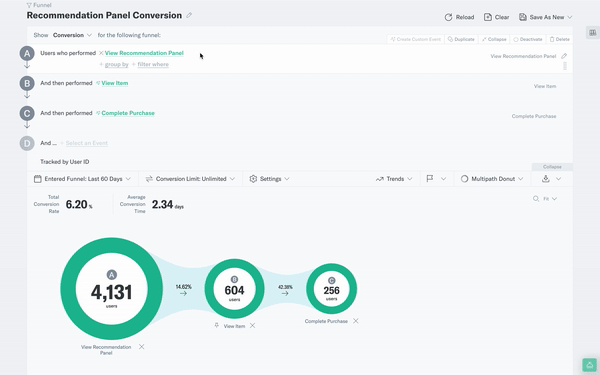Click the Reload button

459,17
